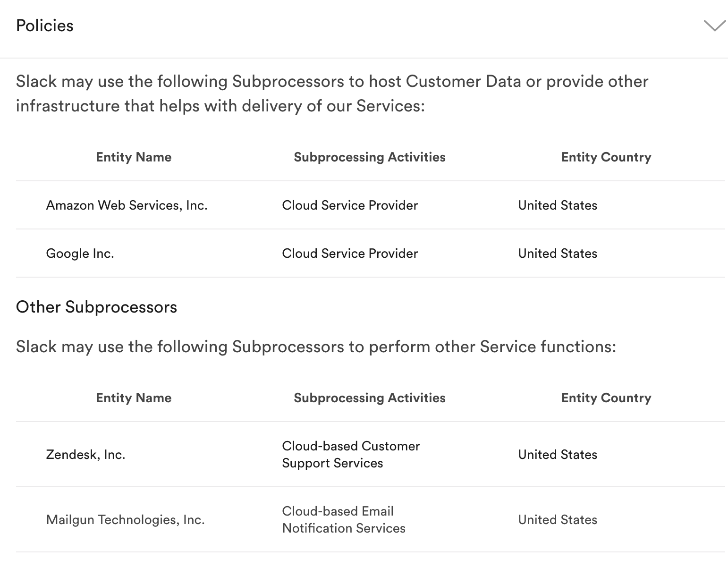The width and height of the screenshot is (728, 576).
Task: Click Cloud-based Customer Support Services text
Action: pyautogui.click(x=351, y=455)
